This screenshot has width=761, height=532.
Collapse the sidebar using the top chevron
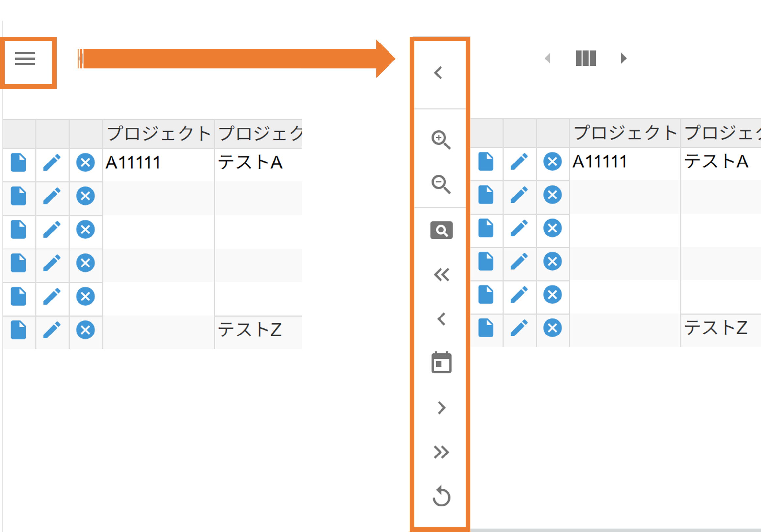point(438,73)
